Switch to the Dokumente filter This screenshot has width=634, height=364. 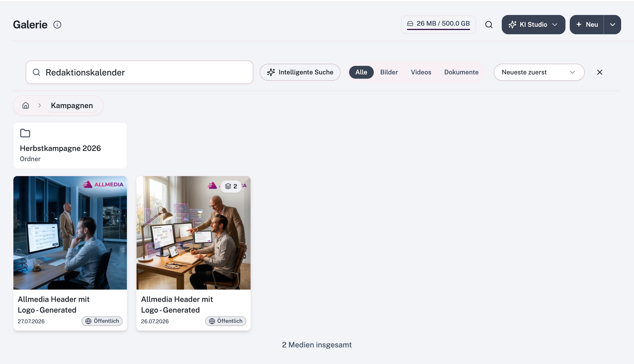[461, 72]
